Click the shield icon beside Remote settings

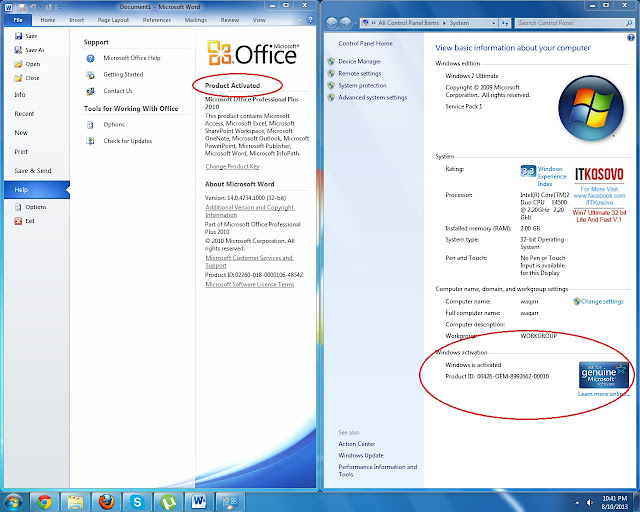[x=331, y=73]
